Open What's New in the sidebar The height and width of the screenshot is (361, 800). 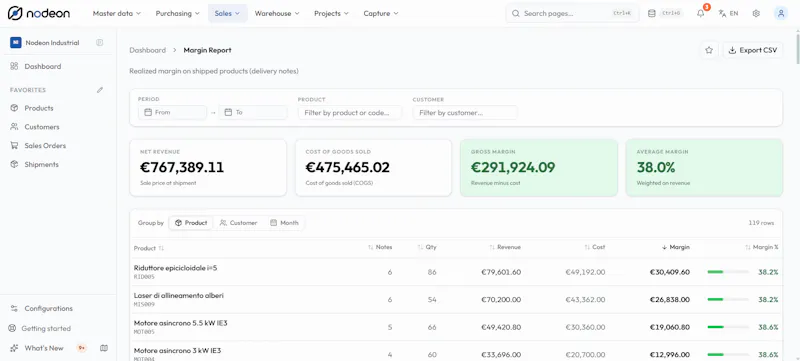click(44, 348)
